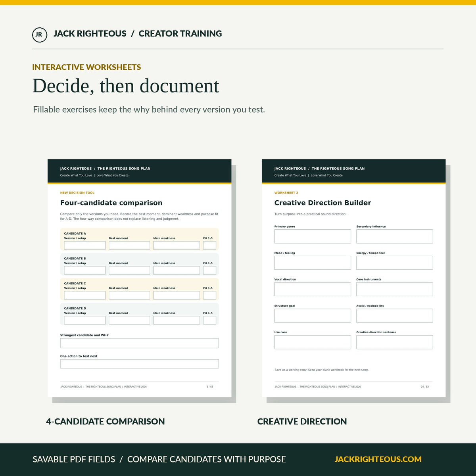The image size is (476, 476).
Task: Click the CANDIDATE D label
Action: point(75,308)
